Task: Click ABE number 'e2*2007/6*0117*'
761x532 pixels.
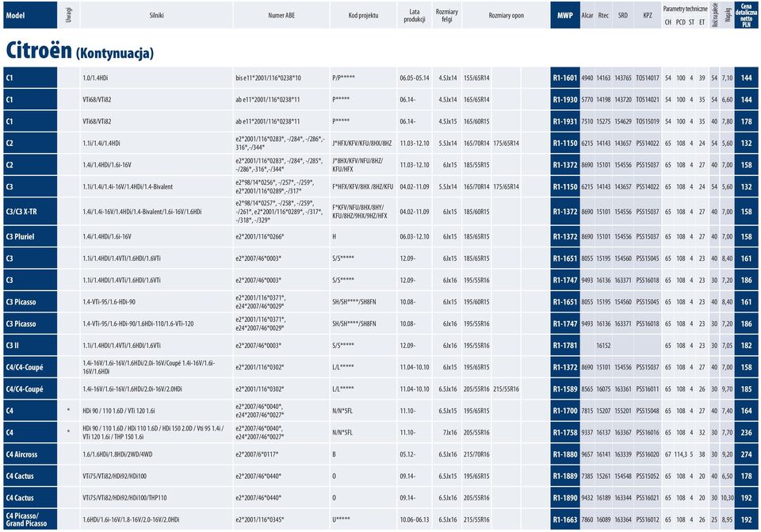Action: pos(257,454)
